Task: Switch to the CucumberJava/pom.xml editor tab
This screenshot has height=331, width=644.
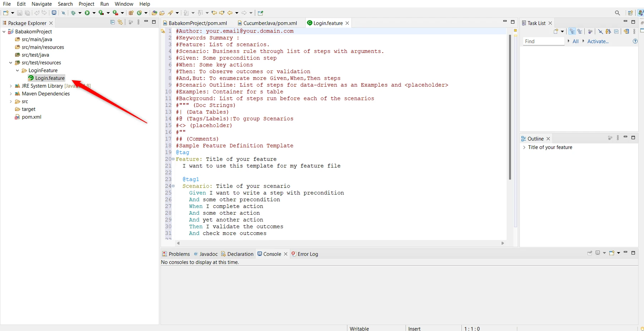Action: [x=270, y=23]
